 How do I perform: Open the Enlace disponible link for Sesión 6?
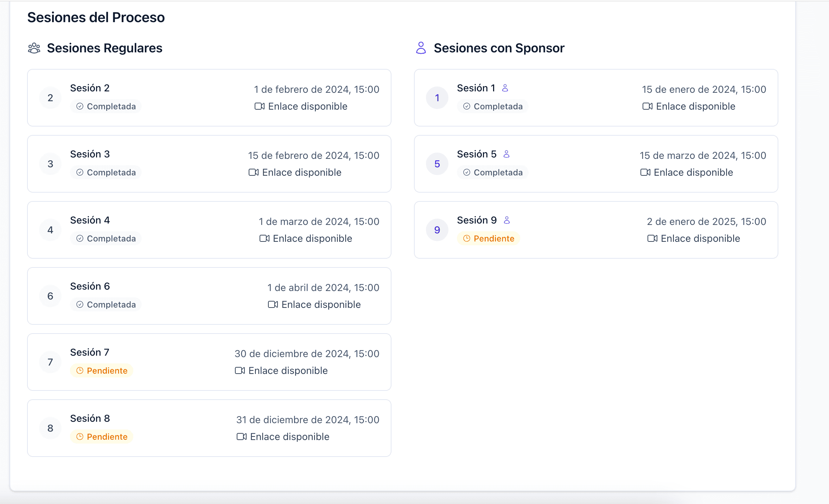(321, 305)
